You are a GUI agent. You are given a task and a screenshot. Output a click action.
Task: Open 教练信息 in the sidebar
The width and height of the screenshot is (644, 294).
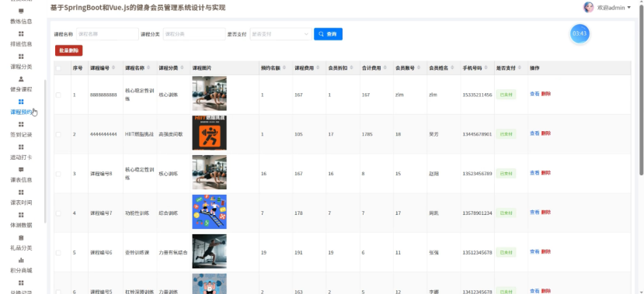21,21
